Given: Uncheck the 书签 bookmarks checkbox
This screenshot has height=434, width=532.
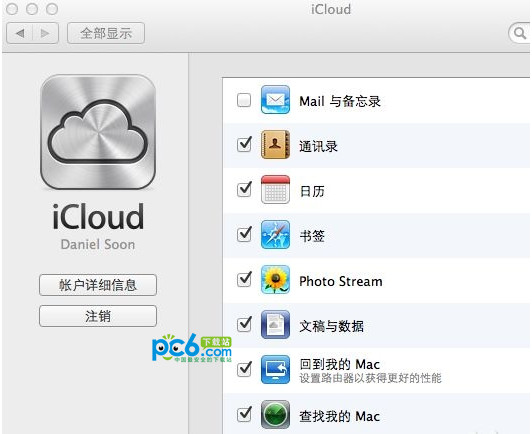Looking at the screenshot, I should [244, 235].
